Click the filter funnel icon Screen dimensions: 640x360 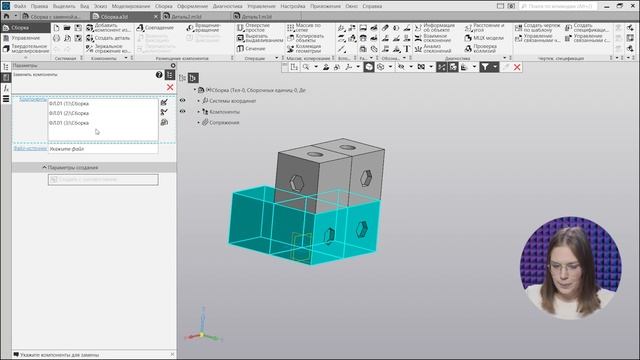pyautogui.click(x=484, y=67)
